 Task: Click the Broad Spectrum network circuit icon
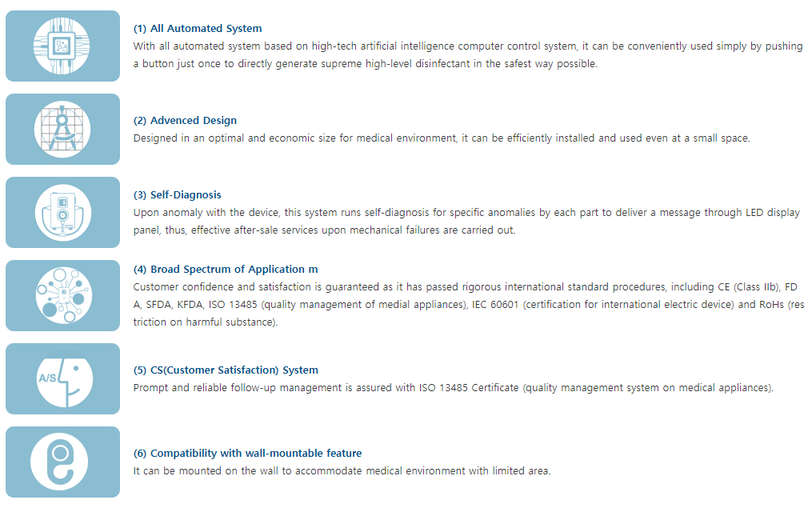62,296
